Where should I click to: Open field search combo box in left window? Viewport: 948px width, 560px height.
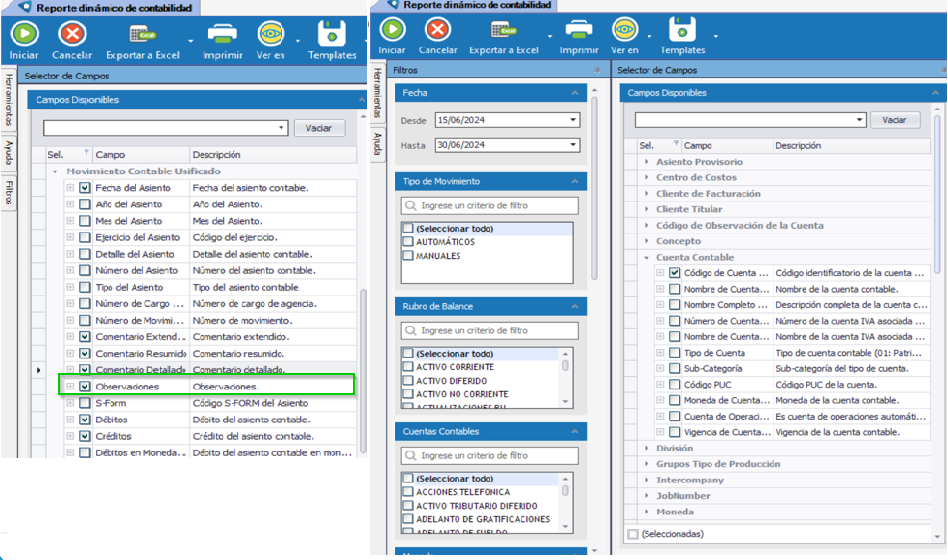tap(165, 128)
